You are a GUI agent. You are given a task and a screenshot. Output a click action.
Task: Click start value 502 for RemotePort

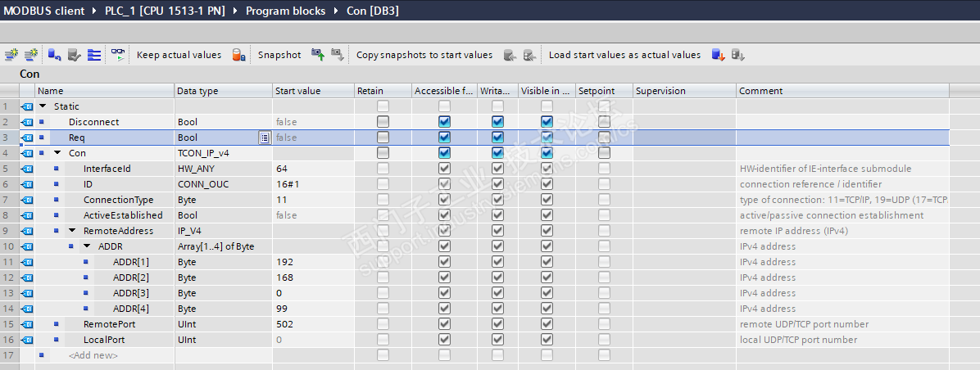[284, 324]
